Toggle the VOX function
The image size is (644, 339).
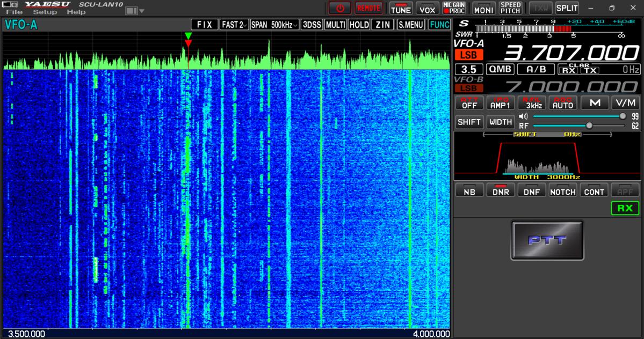(428, 9)
